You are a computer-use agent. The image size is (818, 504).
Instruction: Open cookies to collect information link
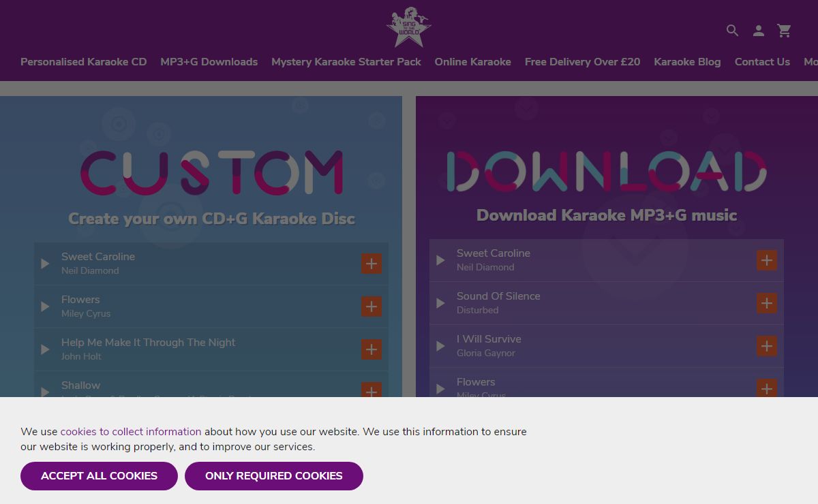[131, 431]
